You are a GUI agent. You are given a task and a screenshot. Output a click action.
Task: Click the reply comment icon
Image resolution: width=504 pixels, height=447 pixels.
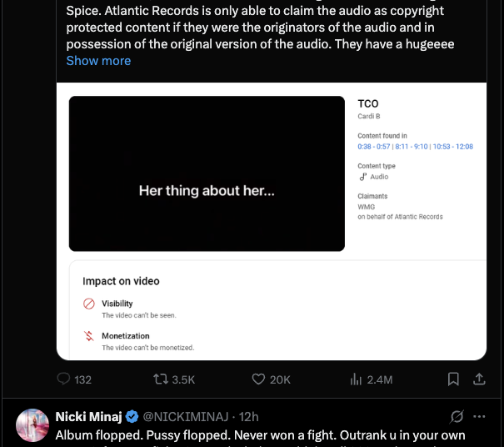pyautogui.click(x=65, y=379)
